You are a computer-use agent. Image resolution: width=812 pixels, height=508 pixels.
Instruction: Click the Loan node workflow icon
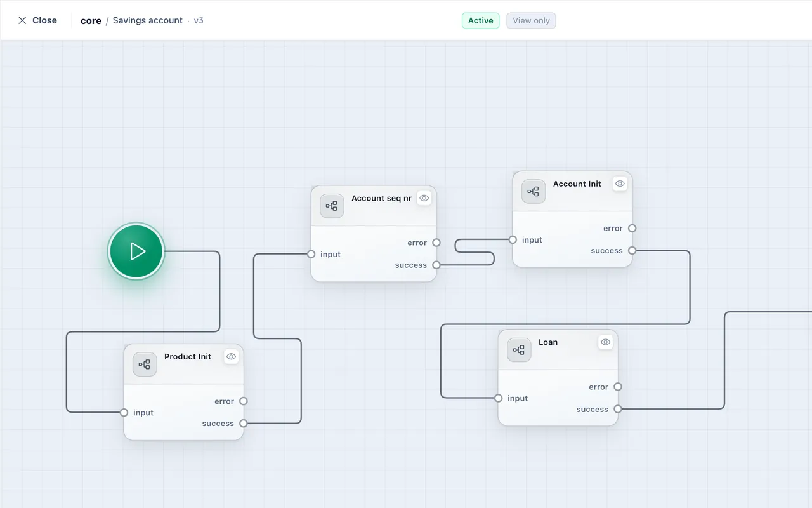point(519,350)
